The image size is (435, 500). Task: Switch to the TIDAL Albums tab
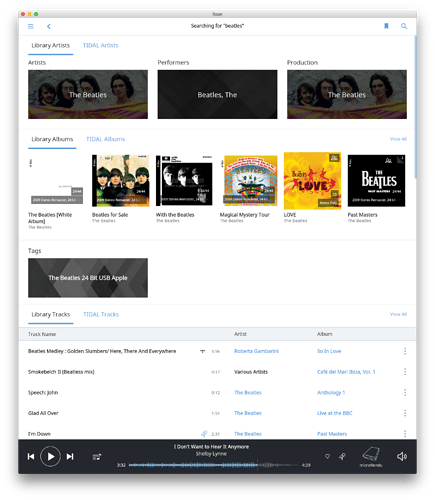(x=105, y=139)
